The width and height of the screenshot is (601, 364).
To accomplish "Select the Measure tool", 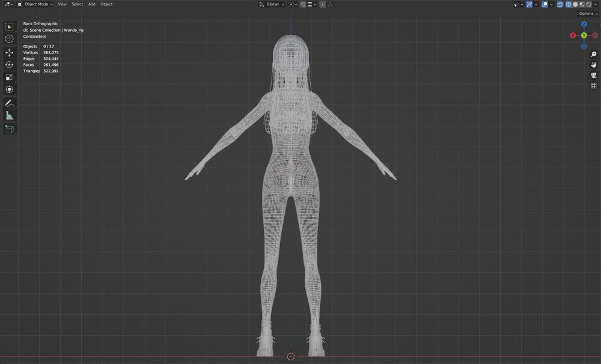I will [10, 116].
